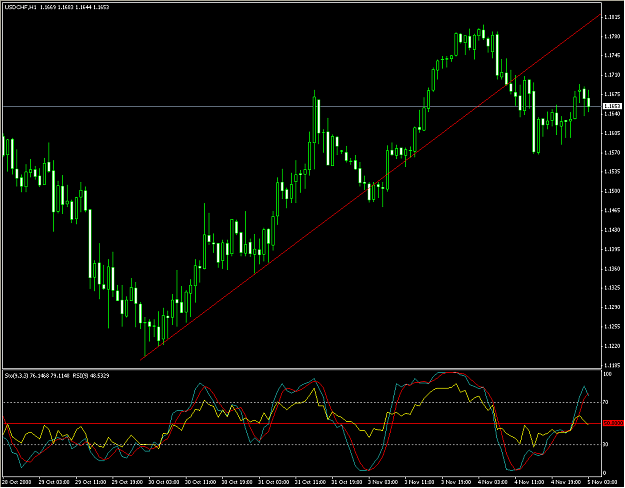Click price scale label 1.1605

coord(612,133)
